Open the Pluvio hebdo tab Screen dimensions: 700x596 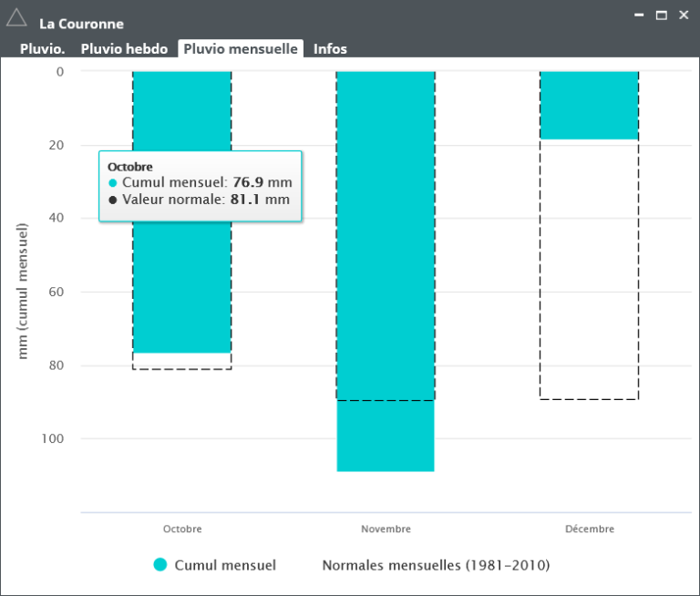pyautogui.click(x=124, y=49)
